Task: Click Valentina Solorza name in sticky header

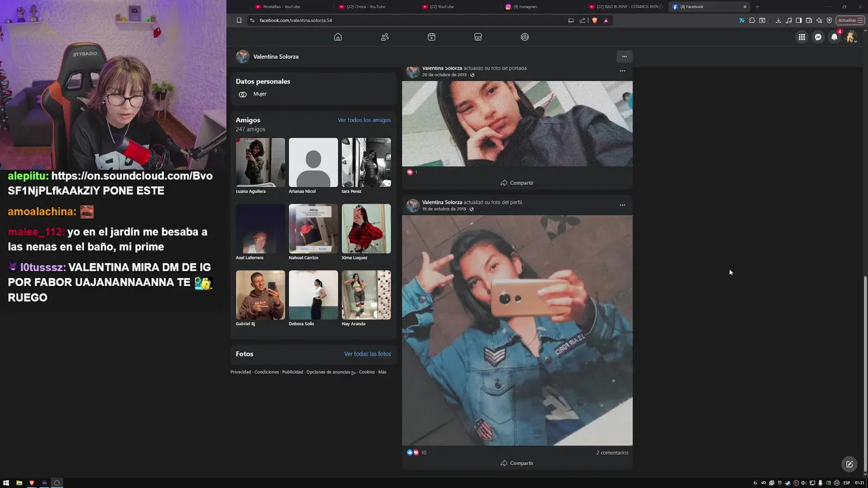Action: [275, 56]
